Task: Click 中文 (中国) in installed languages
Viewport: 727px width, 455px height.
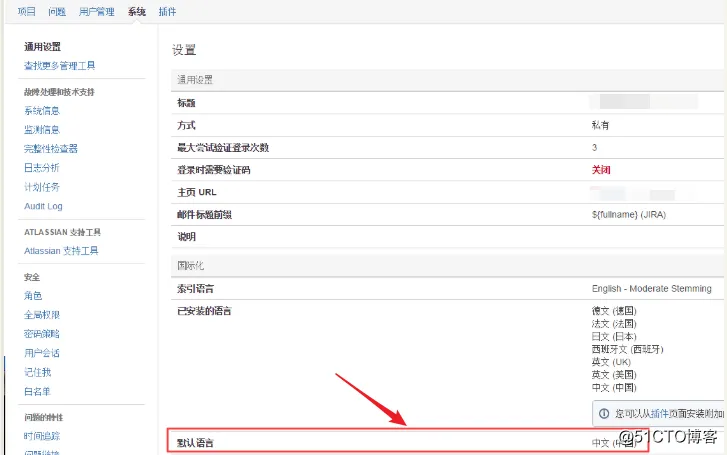Action: point(614,387)
